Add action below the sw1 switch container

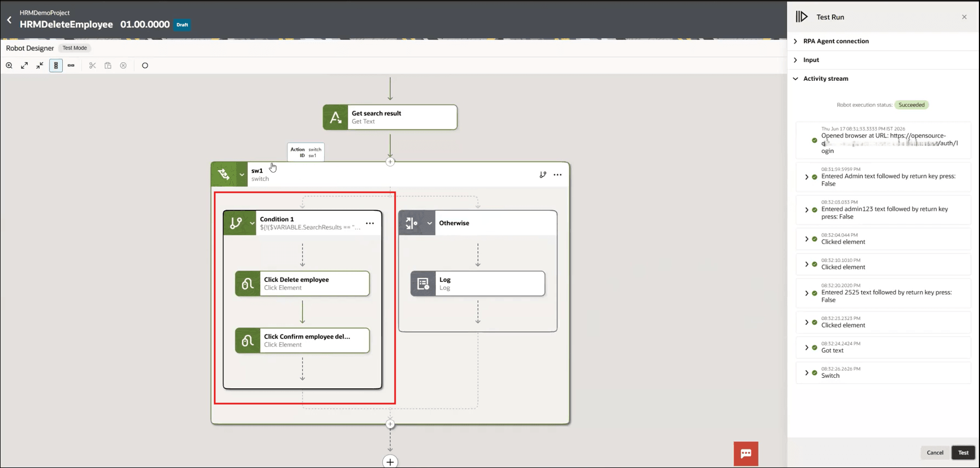pos(390,424)
